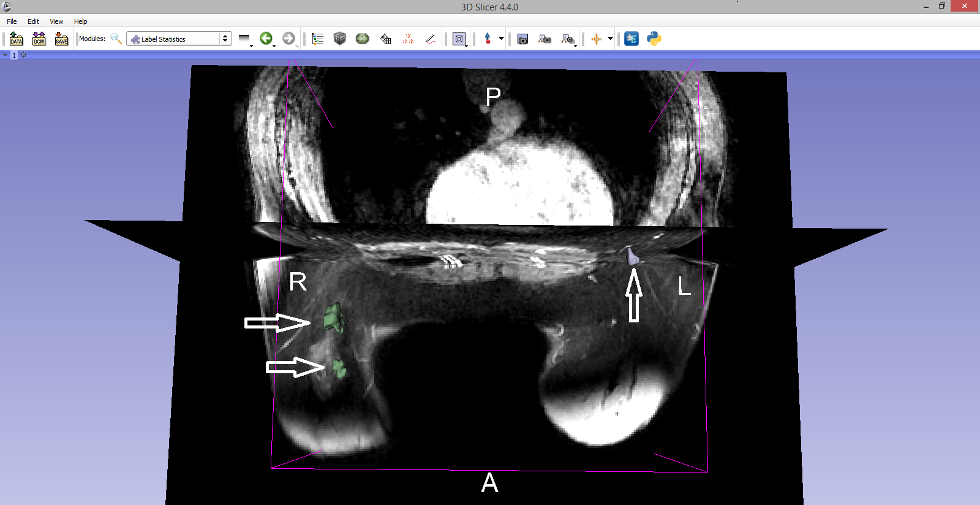
Task: Open the restore scene views icon
Action: coord(568,39)
